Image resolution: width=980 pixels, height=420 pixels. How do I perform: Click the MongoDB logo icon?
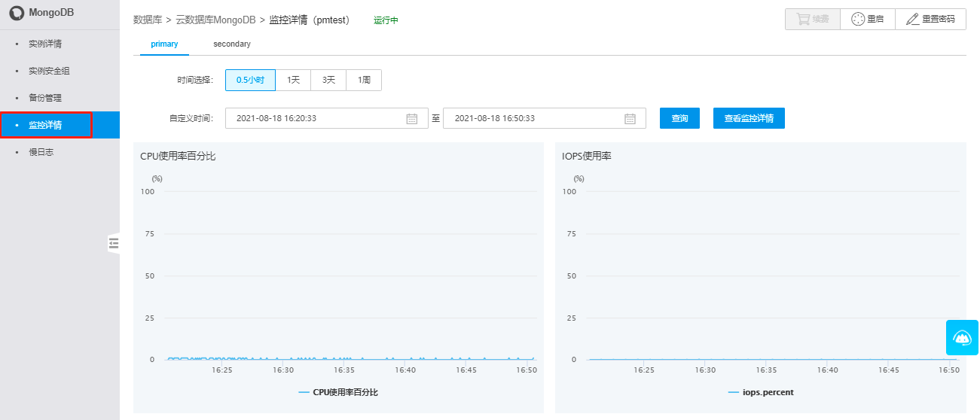(x=17, y=14)
